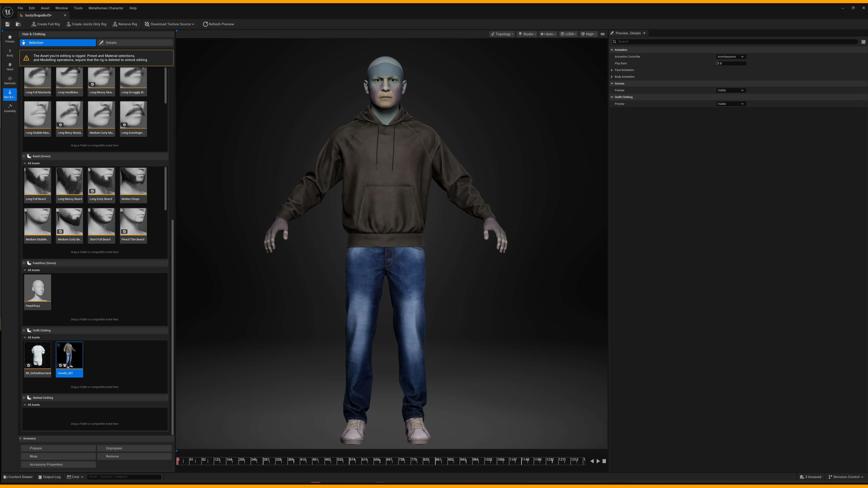Click the Wear button
This screenshot has width=868, height=488.
coord(58,456)
